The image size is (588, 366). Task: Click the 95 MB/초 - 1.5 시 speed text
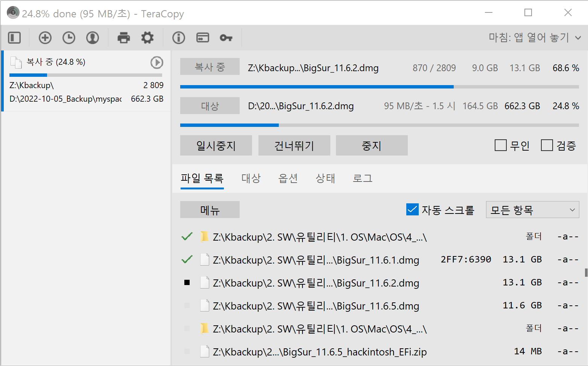coord(419,106)
